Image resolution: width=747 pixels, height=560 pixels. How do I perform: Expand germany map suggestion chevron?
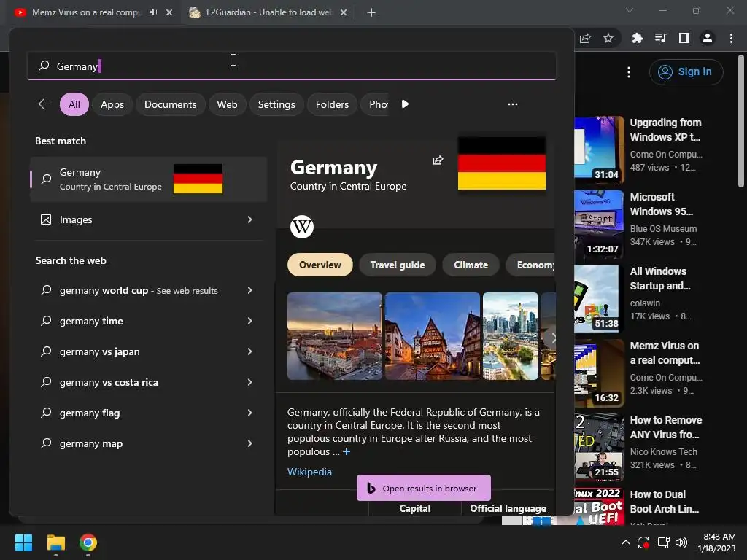pyautogui.click(x=249, y=443)
